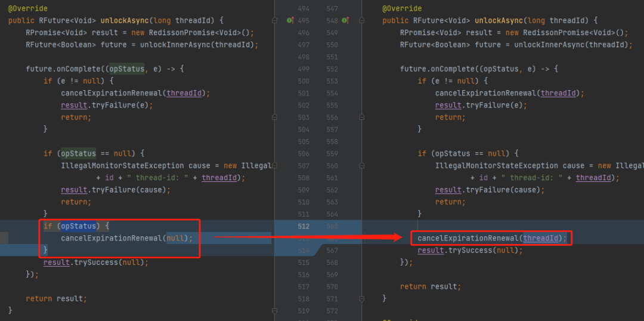Click line number 506 in the gutter
Image resolution: width=644 pixels, height=321 pixels.
(304, 153)
